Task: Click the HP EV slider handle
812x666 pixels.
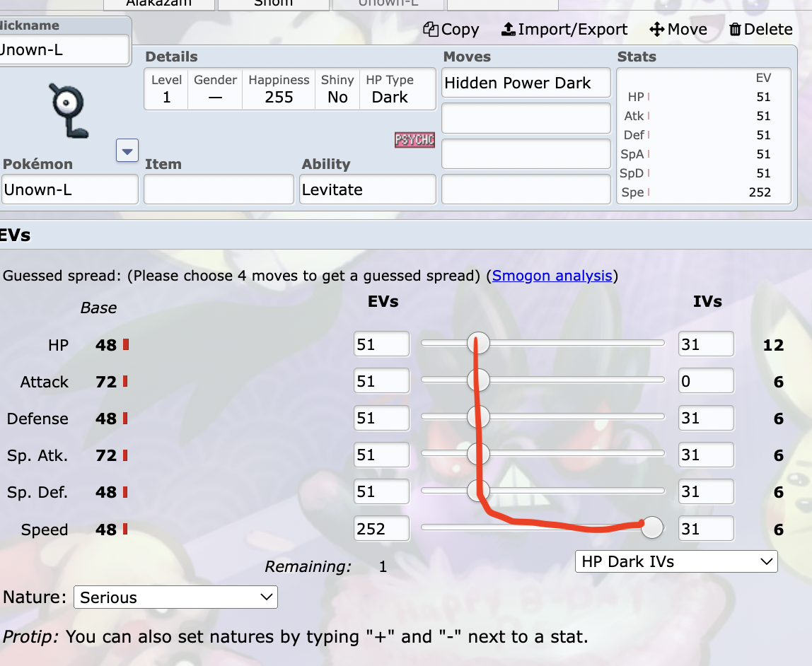Action: (478, 343)
